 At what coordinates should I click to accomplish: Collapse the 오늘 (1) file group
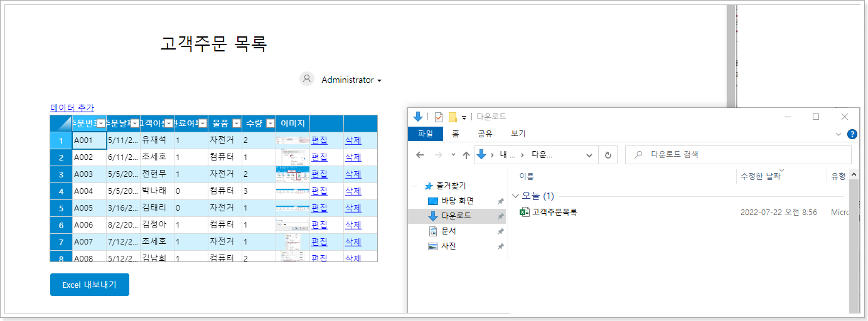[516, 196]
